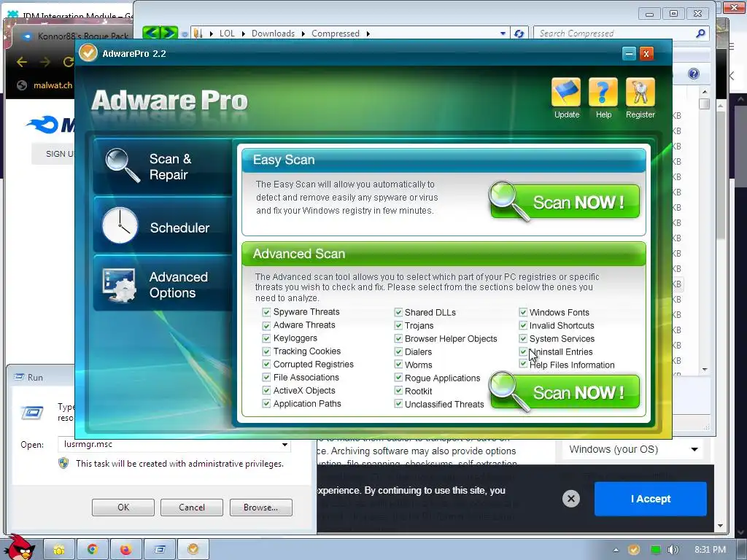The width and height of the screenshot is (747, 560).
Task: Click Browse... in the Run dialog
Action: [260, 507]
